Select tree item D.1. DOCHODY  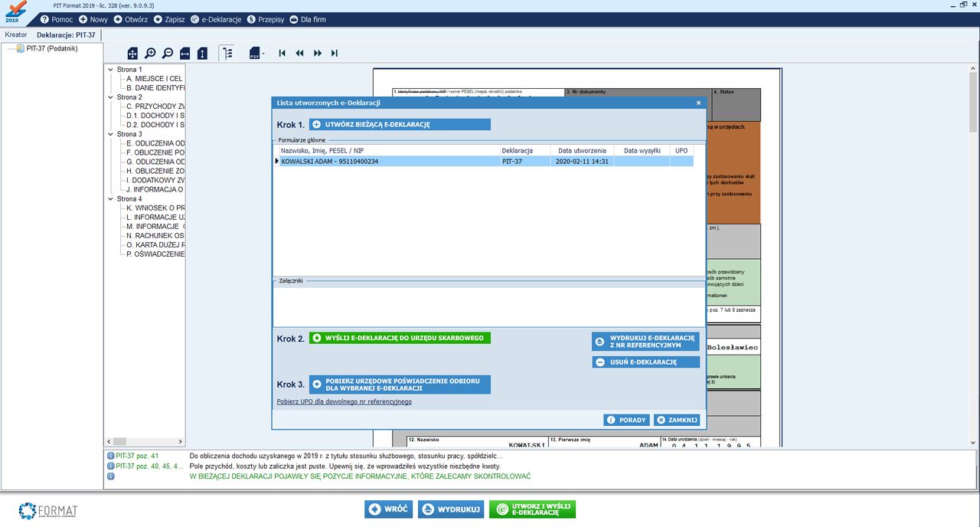click(155, 116)
